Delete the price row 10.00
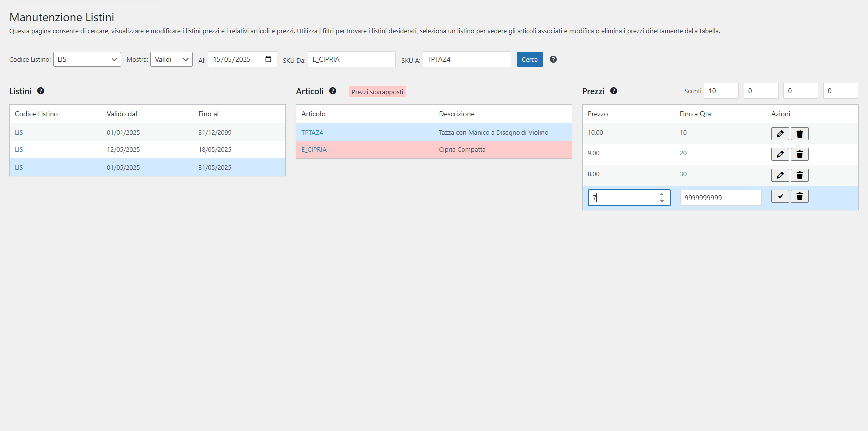Image resolution: width=868 pixels, height=431 pixels. point(800,134)
